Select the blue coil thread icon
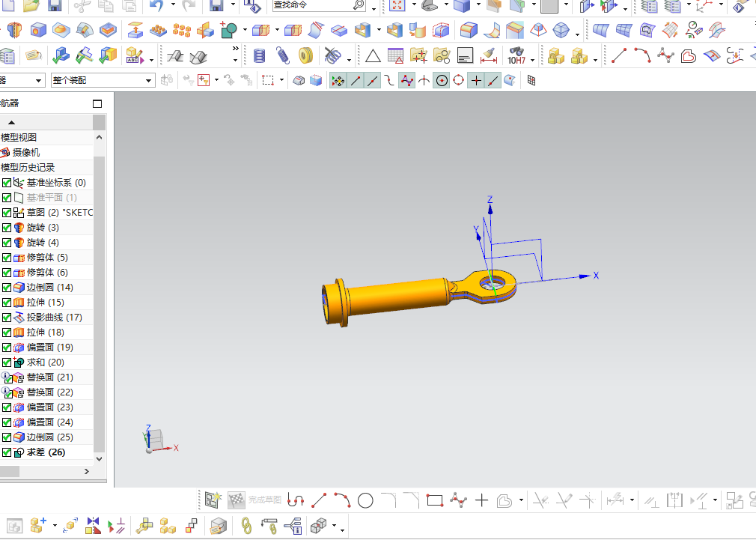This screenshot has height=540, width=756. (260, 56)
